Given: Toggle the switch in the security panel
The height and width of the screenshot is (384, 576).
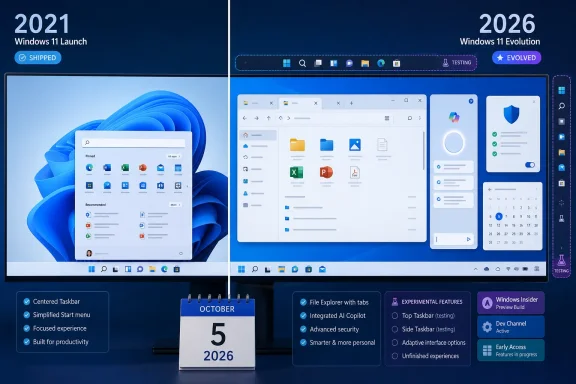Looking at the screenshot, I should coord(530,165).
